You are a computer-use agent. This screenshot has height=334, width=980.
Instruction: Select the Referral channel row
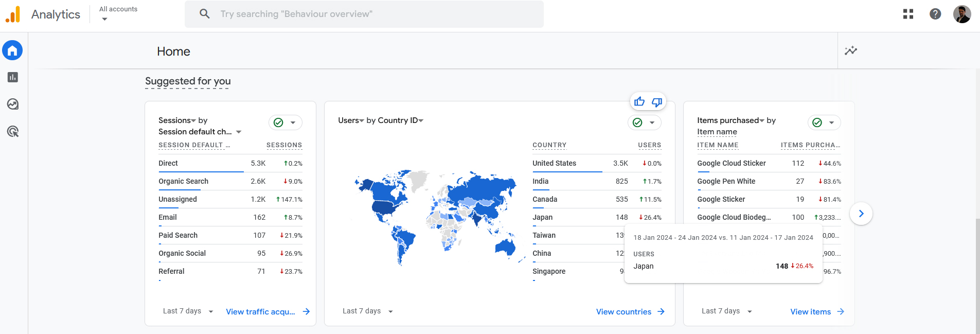[230, 271]
